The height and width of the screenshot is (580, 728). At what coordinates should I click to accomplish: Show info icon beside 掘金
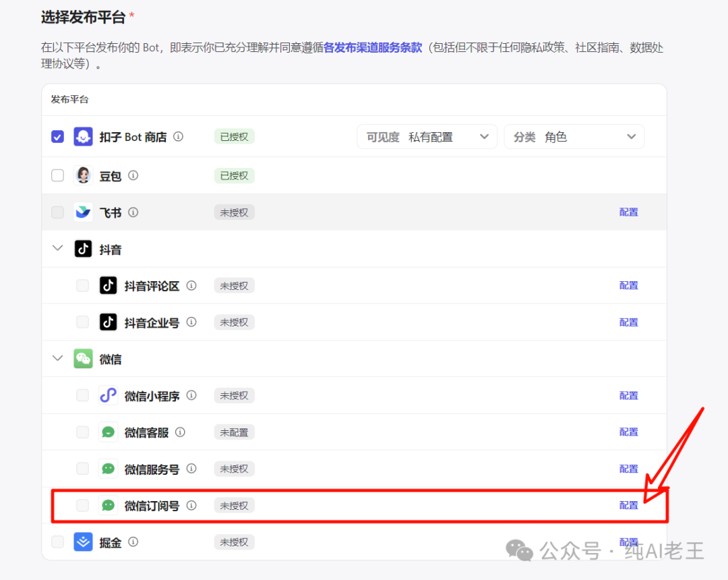[x=133, y=542]
